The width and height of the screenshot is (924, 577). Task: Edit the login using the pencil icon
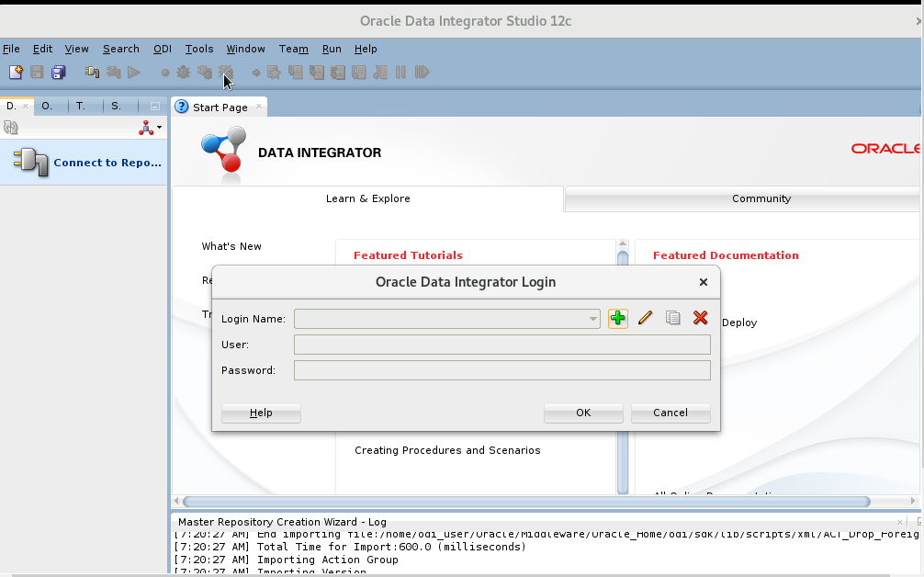point(645,318)
